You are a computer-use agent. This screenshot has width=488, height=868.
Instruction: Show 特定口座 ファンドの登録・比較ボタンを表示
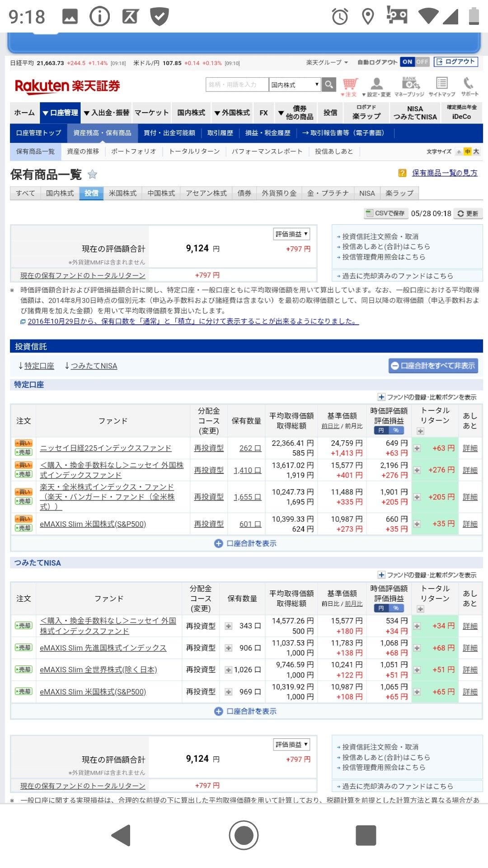point(427,397)
